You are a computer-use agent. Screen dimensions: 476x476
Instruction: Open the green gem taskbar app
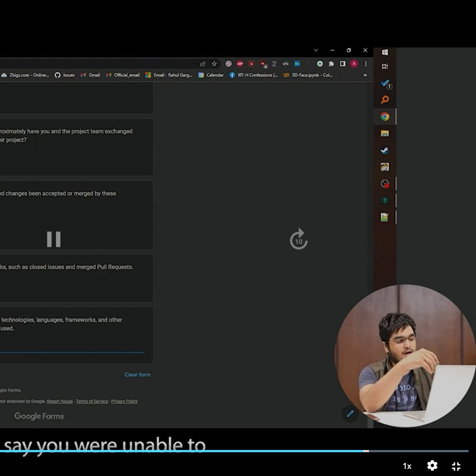click(x=385, y=201)
